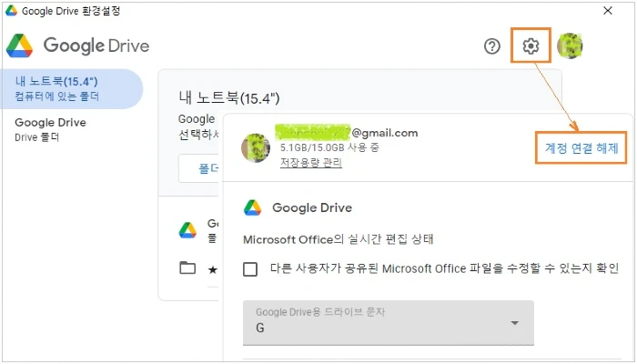Click the Drive icon in the settings panel
Viewport: 637px width, 364px height.
click(x=252, y=207)
